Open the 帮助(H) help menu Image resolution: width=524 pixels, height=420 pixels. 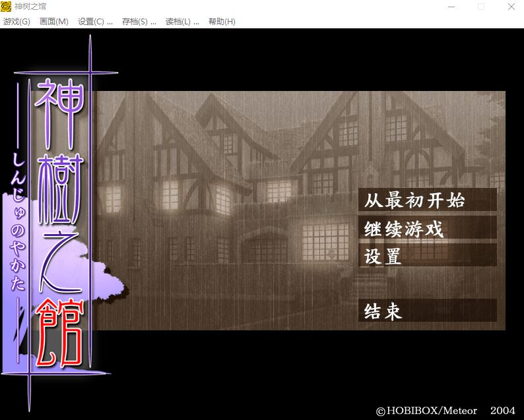[222, 22]
